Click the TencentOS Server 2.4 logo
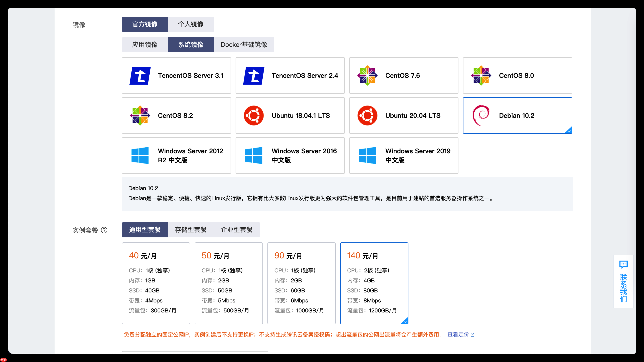 pyautogui.click(x=254, y=75)
